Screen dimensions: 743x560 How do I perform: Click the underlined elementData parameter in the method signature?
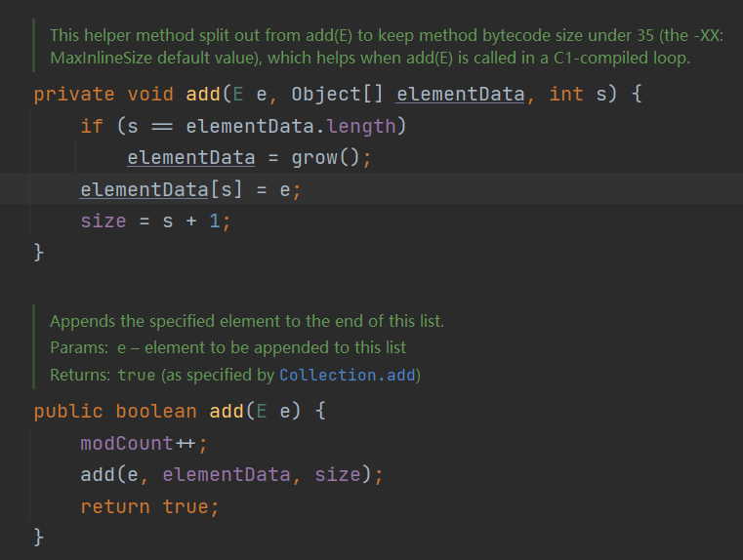point(460,95)
